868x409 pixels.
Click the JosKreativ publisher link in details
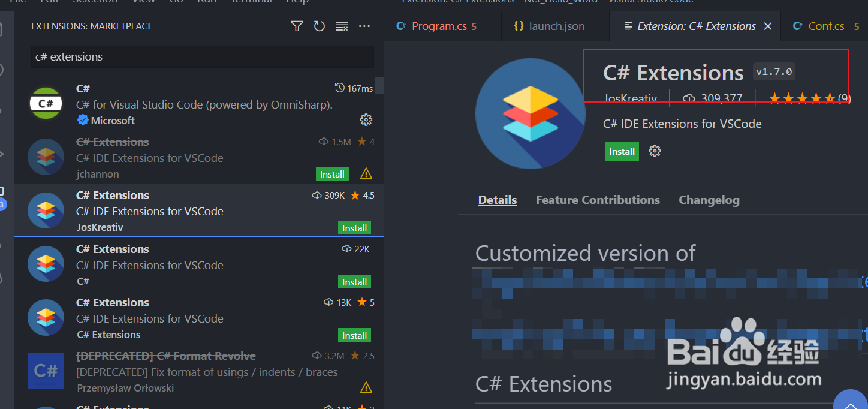point(630,98)
